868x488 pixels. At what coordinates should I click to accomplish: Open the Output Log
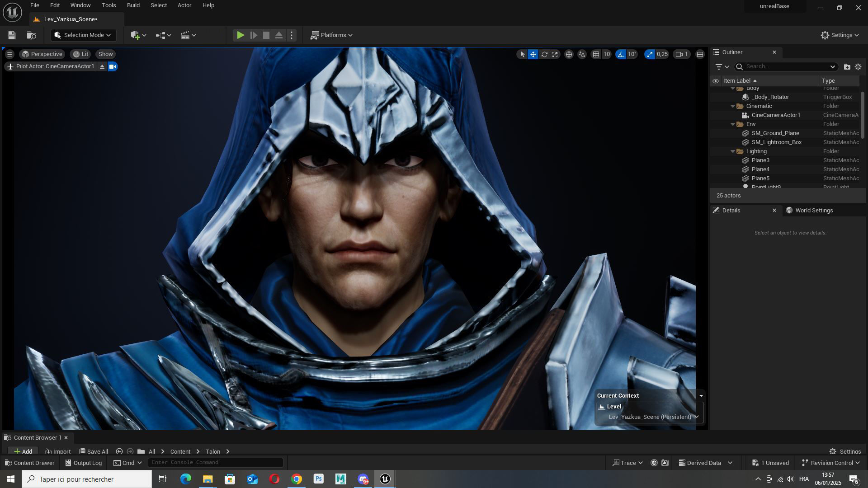(84, 463)
